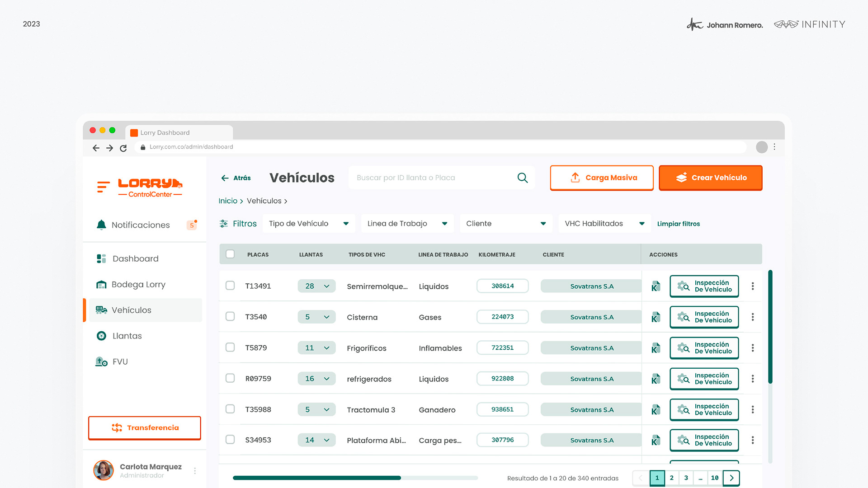Check the row T3540 checkbox
The width and height of the screenshot is (868, 488).
[230, 316]
